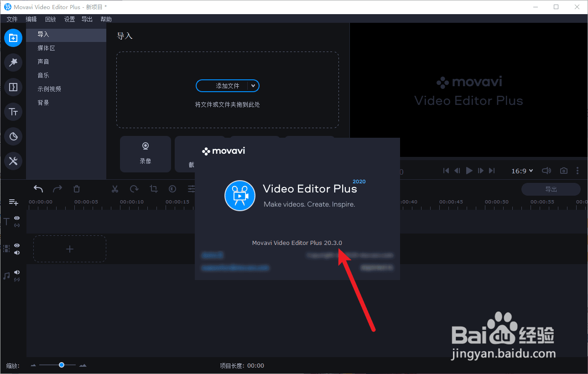Take a snapshot with the camera icon
The image size is (588, 374).
(564, 171)
